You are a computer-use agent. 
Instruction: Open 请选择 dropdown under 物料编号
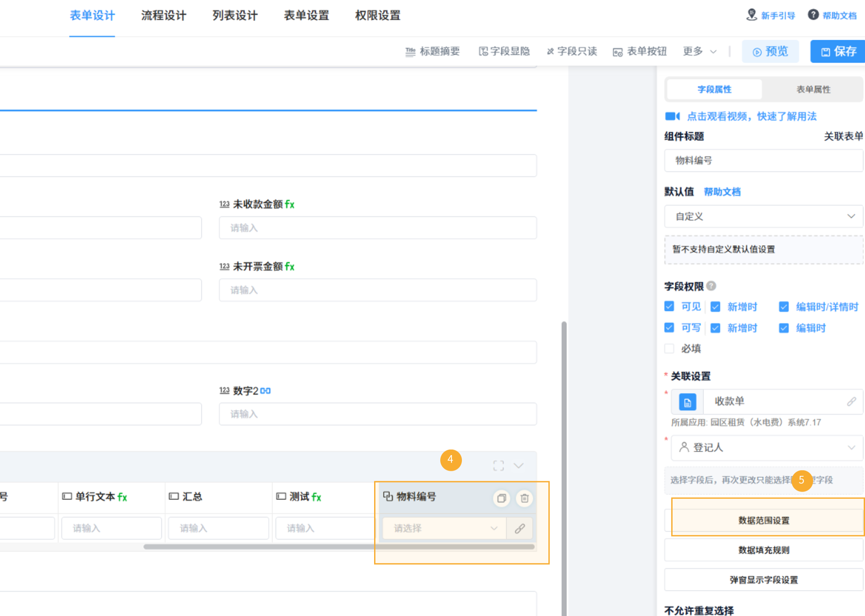[x=444, y=528]
